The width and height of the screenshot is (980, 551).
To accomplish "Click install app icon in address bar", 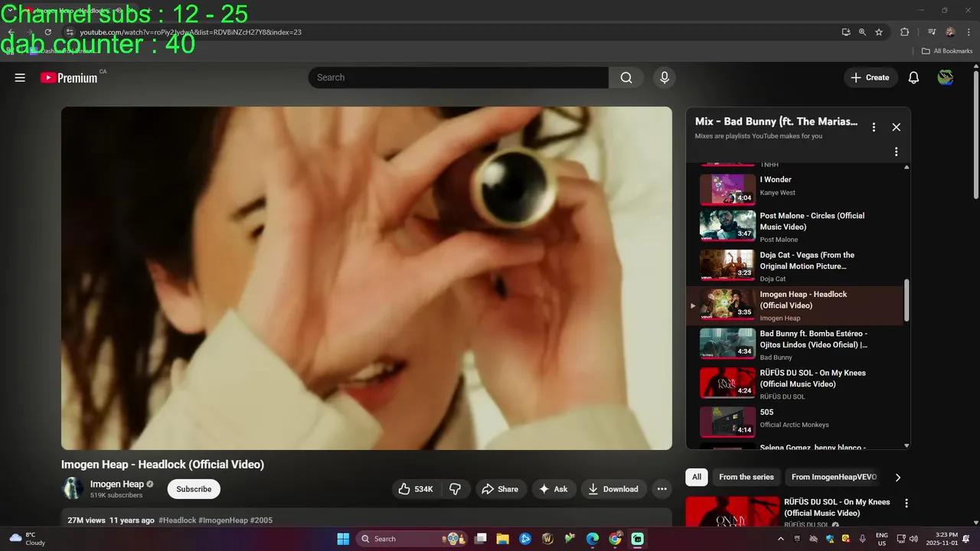I will [x=845, y=32].
